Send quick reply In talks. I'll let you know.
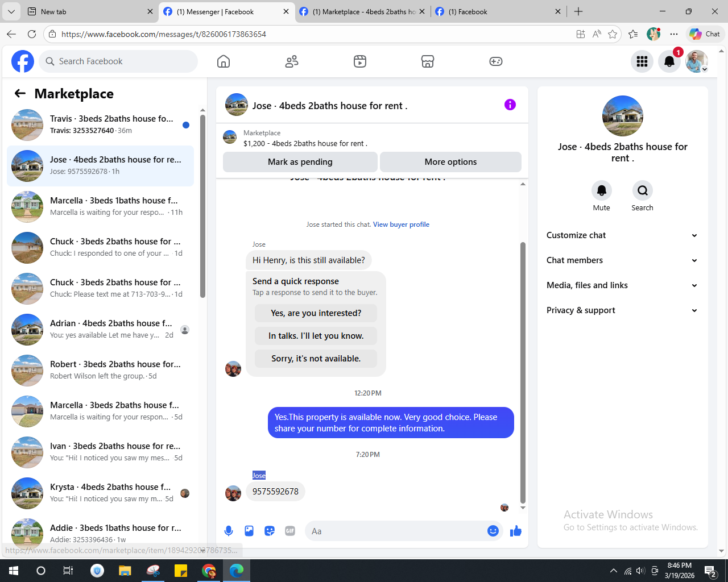This screenshot has width=728, height=582. pos(316,336)
